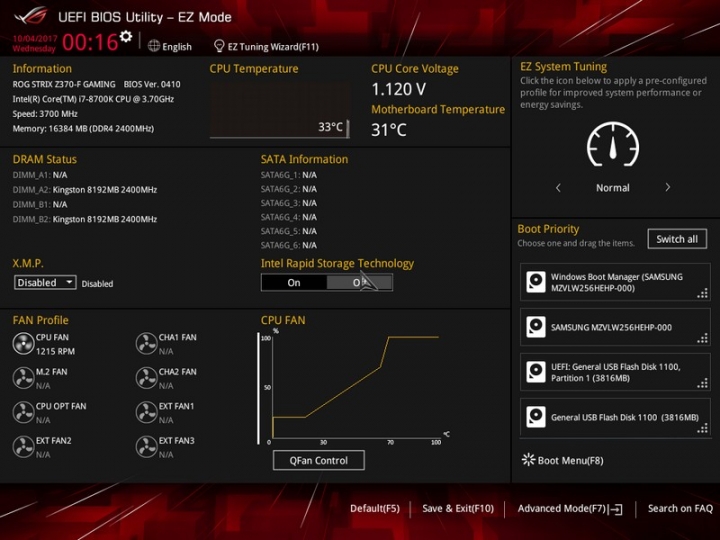Click the 1.120 V core voltage value

[399, 89]
